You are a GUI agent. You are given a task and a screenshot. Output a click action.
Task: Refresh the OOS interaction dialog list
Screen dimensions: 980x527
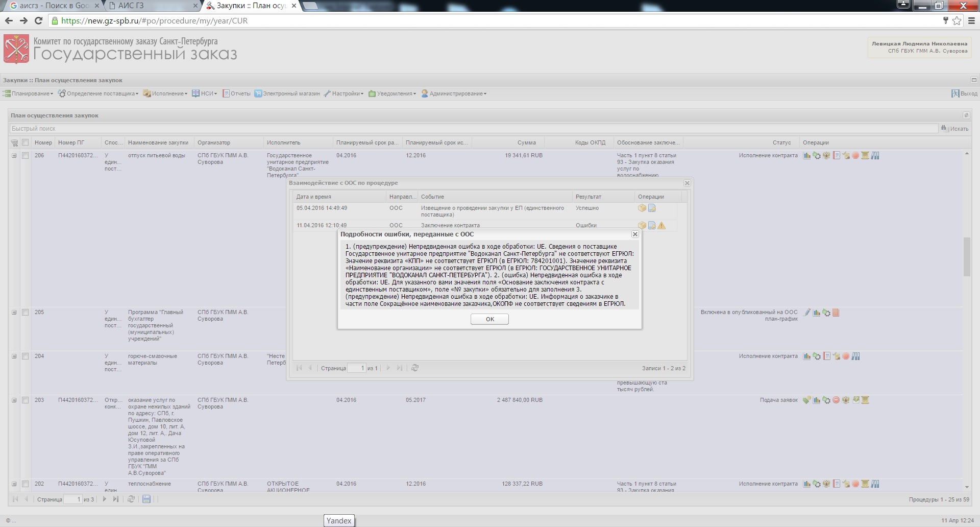point(415,368)
